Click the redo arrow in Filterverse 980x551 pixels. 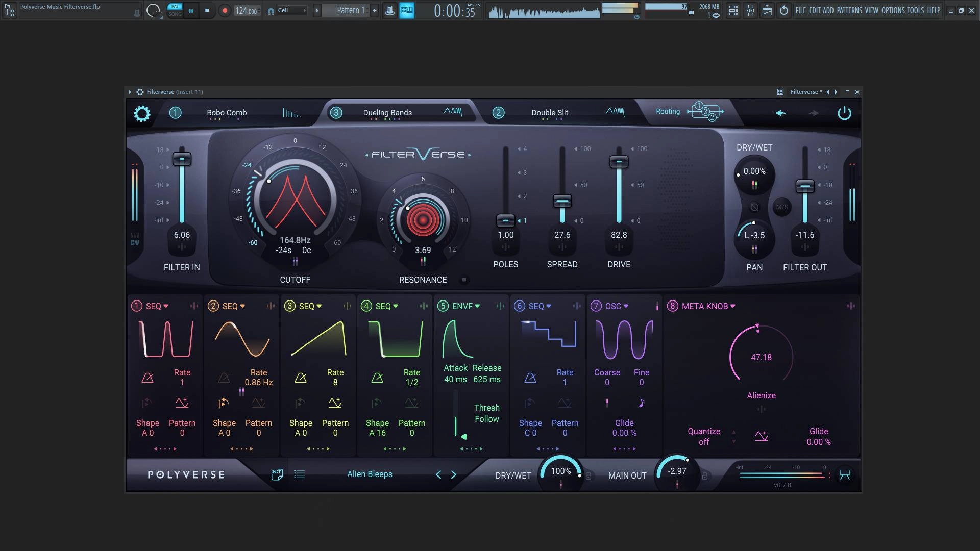(813, 113)
